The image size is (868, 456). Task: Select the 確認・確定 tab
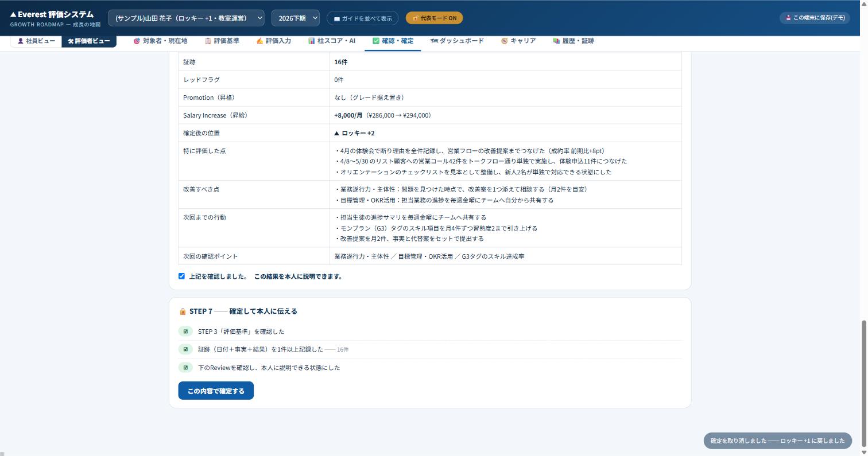tap(393, 41)
